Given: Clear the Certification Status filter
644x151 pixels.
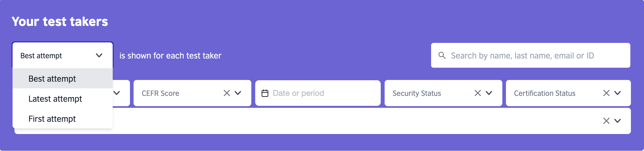Looking at the screenshot, I should (606, 93).
